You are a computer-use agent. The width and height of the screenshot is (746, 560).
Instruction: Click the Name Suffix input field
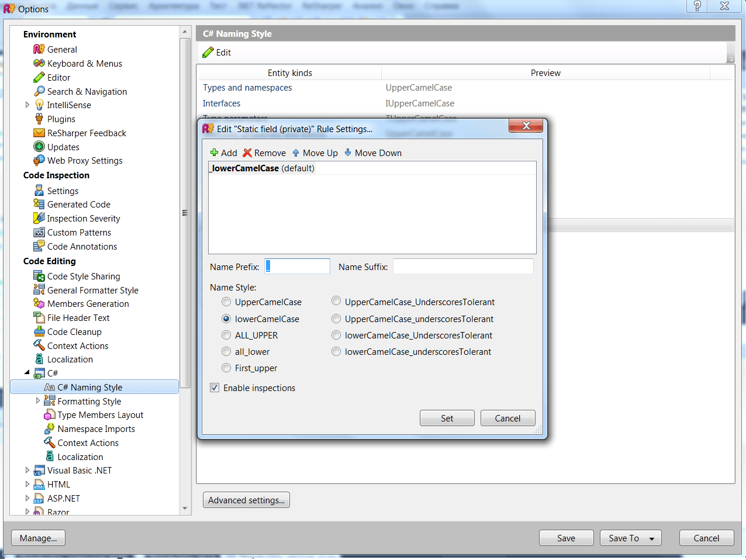[463, 267]
